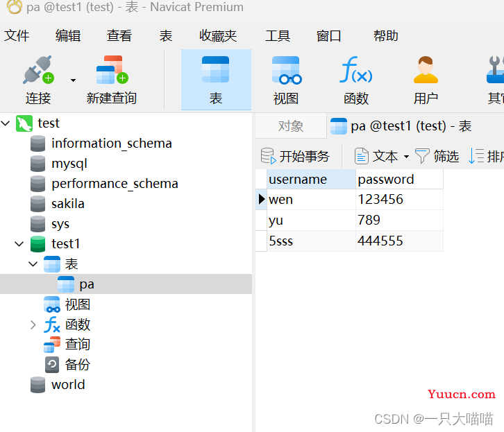
Task: Click the Views (视图) node icon in tree
Action: [x=52, y=304]
